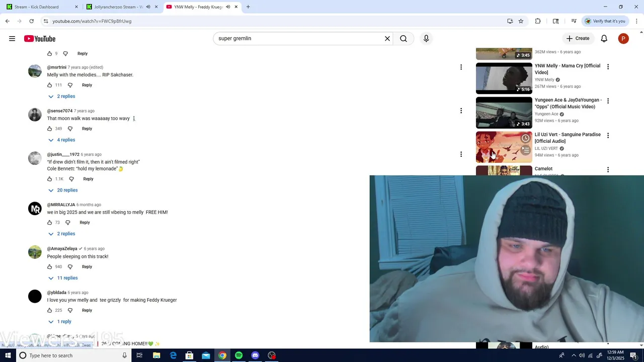Open Discord from the taskbar
Image resolution: width=644 pixels, height=362 pixels.
[255, 355]
